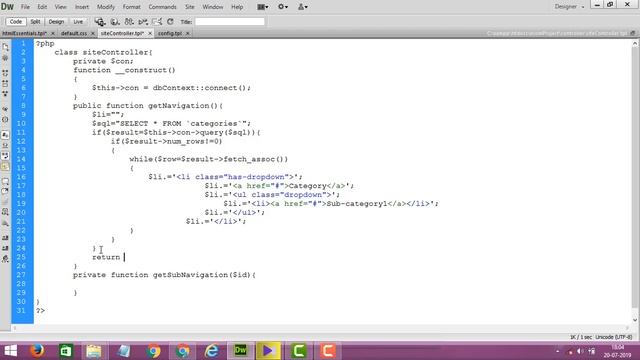
Task: Open the File Management toolbar icon
Action: (129, 22)
